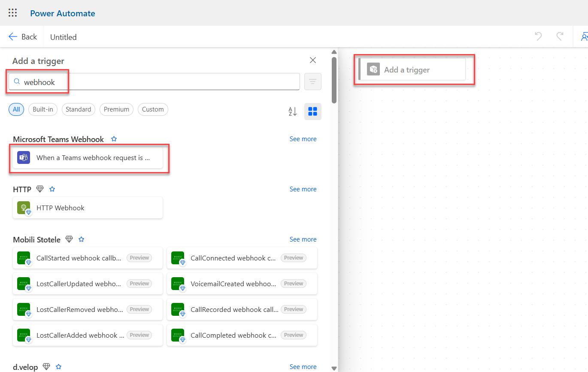Sort connectors alphabetically with A-Z icon
Screen dimensions: 588x372
tap(293, 112)
